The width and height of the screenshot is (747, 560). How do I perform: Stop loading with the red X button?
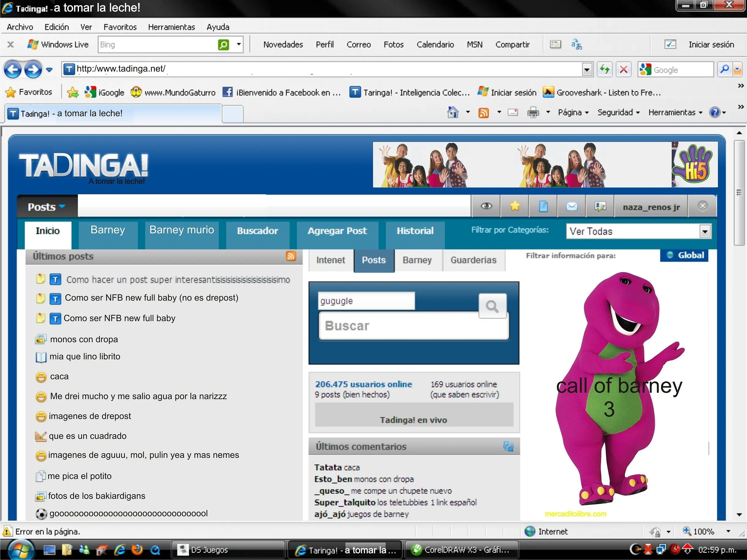(623, 69)
